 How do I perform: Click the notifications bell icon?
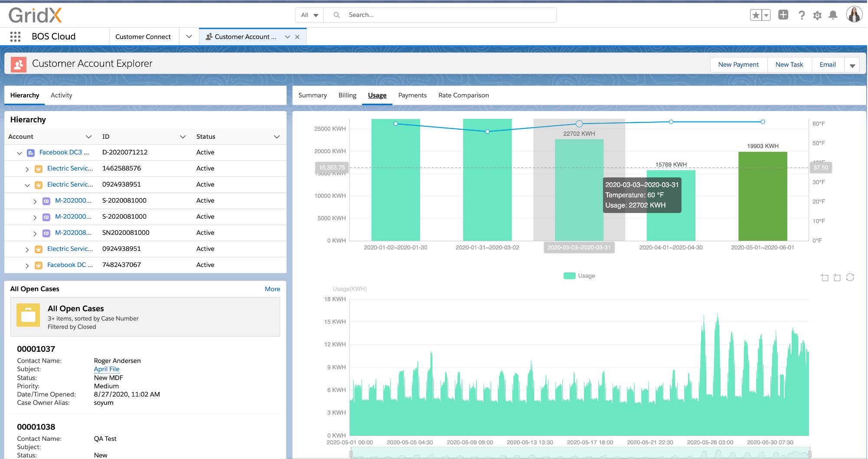coord(833,15)
